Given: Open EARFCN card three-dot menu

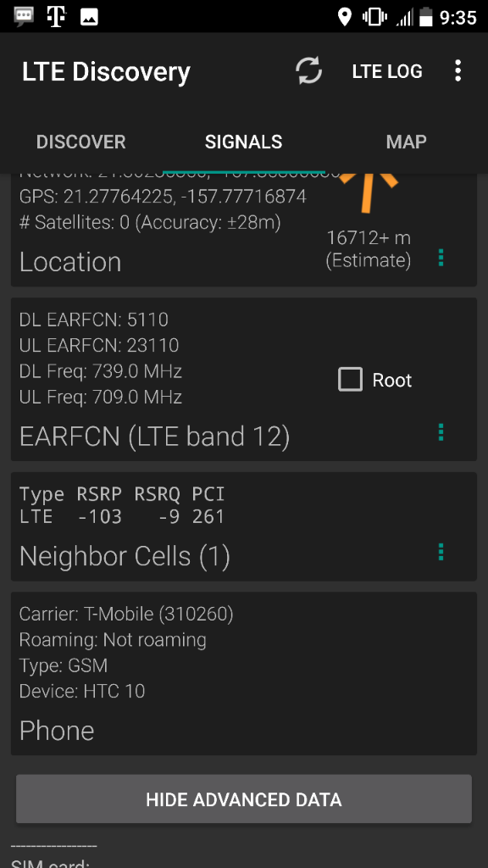Looking at the screenshot, I should (441, 432).
